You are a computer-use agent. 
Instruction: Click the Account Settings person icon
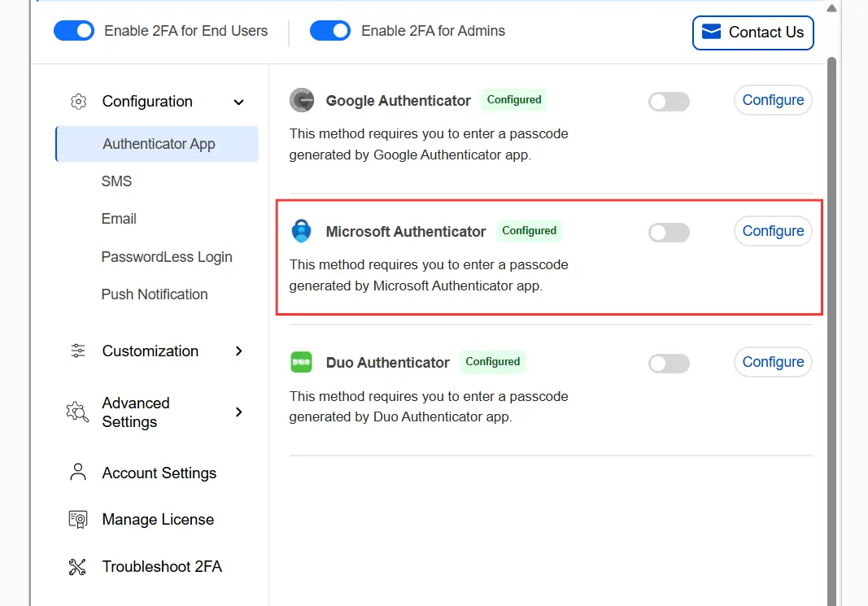[x=78, y=472]
